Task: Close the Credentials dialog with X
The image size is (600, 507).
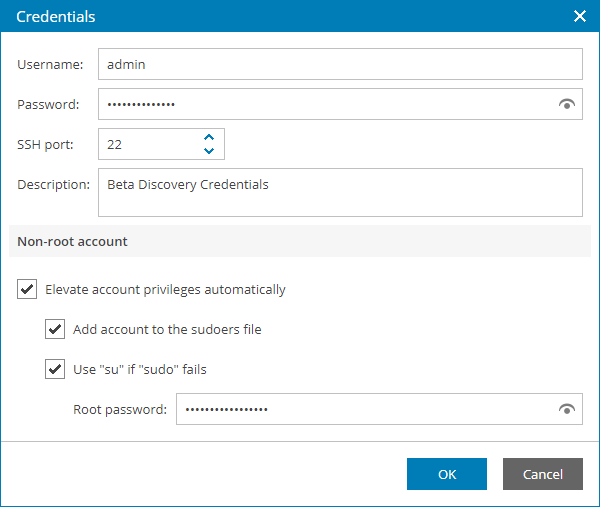Action: pyautogui.click(x=579, y=16)
